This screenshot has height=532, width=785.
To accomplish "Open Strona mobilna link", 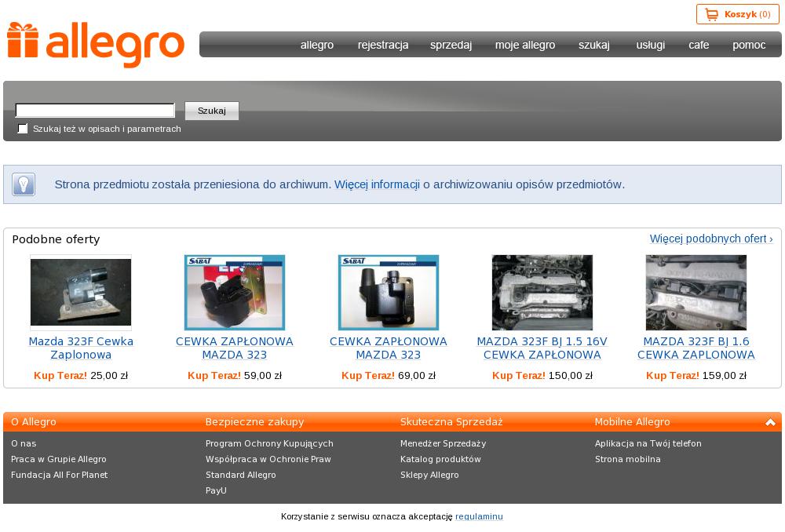I will tap(628, 459).
